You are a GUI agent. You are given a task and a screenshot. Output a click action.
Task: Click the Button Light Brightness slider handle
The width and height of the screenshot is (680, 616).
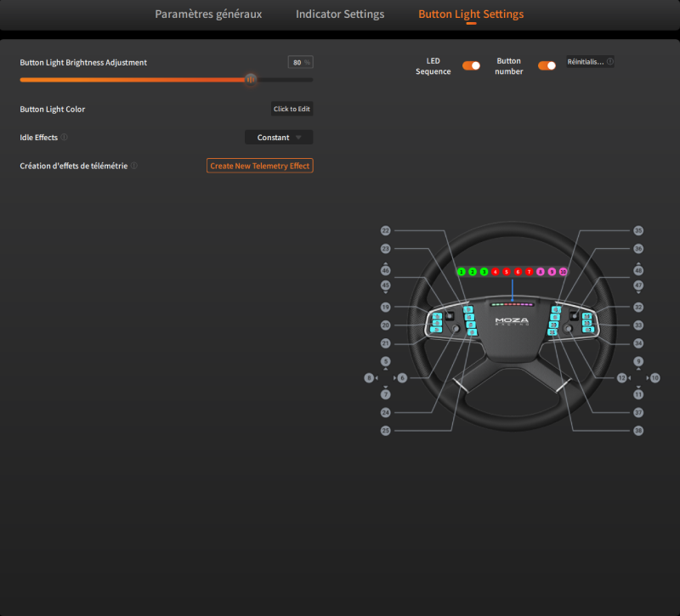[251, 79]
